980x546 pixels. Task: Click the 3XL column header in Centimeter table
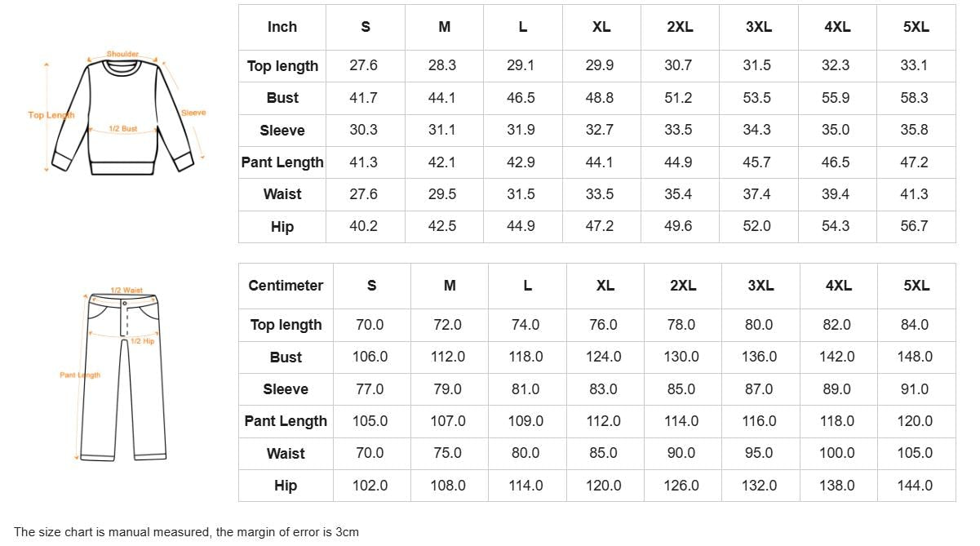tap(760, 286)
